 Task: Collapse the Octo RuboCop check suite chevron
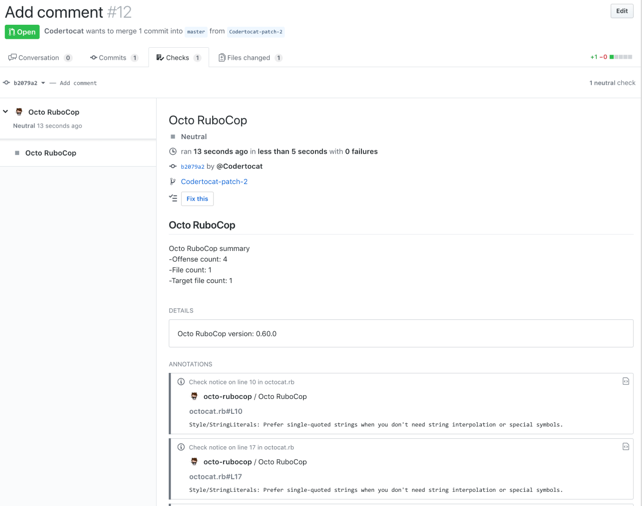point(6,112)
